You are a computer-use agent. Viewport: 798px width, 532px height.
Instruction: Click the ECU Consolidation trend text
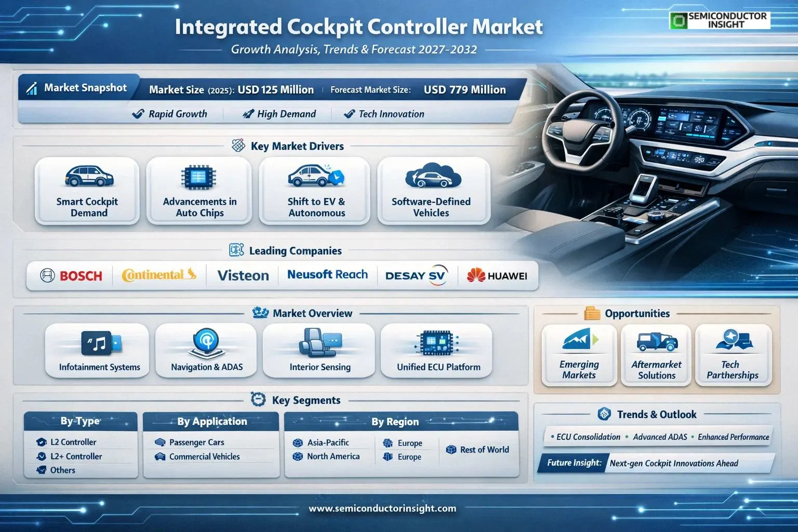coord(588,437)
